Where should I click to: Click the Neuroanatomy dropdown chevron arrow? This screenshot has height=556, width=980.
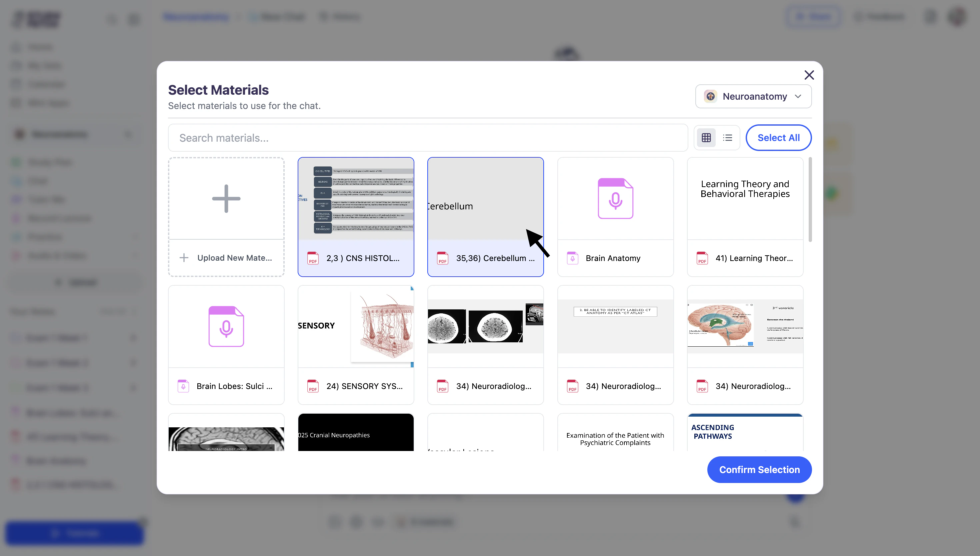[798, 96]
